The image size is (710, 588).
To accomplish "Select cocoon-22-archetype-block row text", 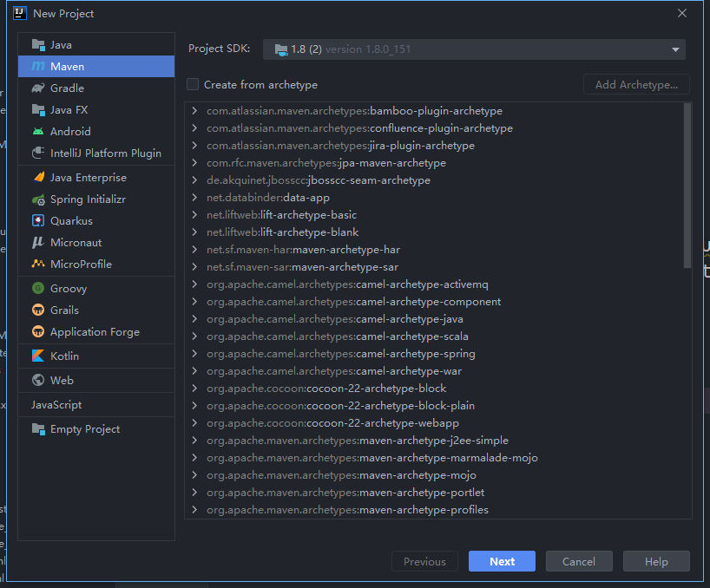I will pyautogui.click(x=326, y=389).
